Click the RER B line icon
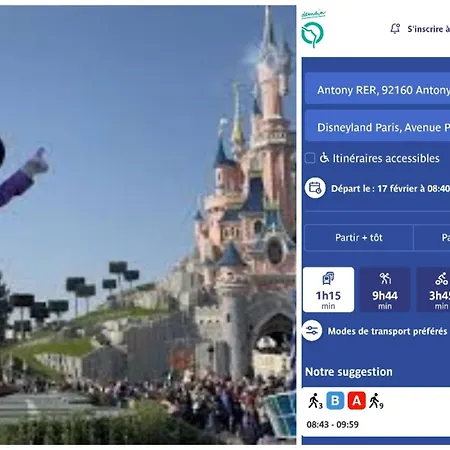The image size is (450, 450). pyautogui.click(x=335, y=401)
